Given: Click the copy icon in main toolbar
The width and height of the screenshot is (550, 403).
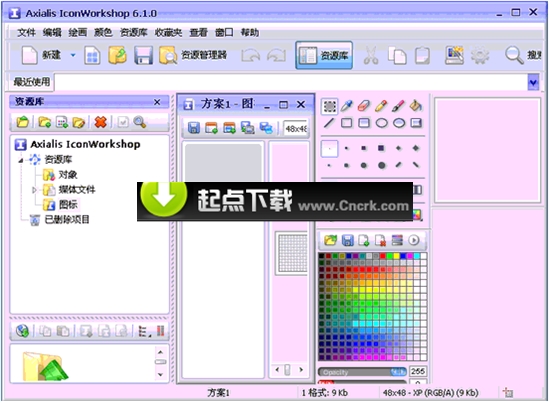Looking at the screenshot, I should pos(397,55).
